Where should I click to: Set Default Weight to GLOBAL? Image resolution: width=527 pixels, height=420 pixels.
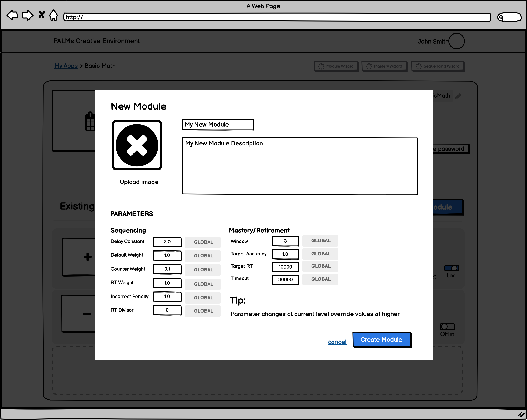[x=203, y=256]
